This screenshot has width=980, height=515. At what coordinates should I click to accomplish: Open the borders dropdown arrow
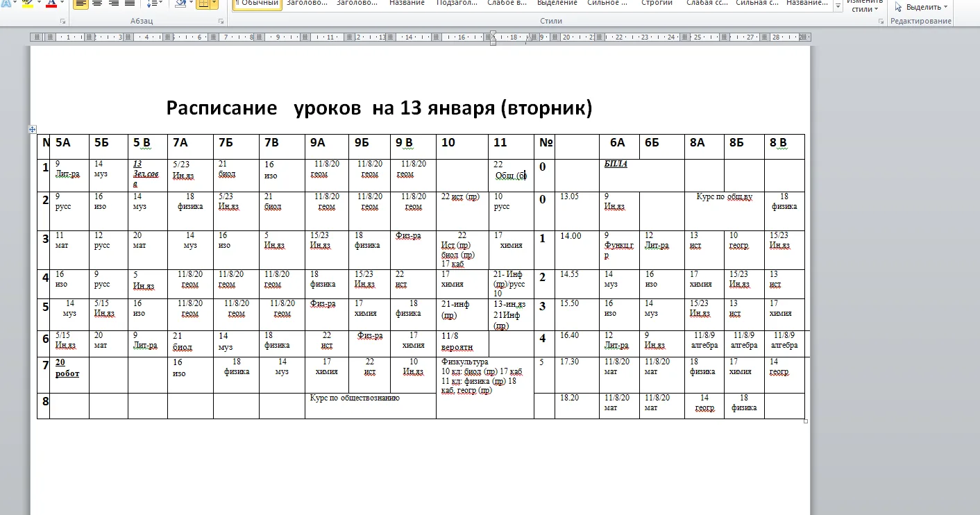click(x=214, y=3)
